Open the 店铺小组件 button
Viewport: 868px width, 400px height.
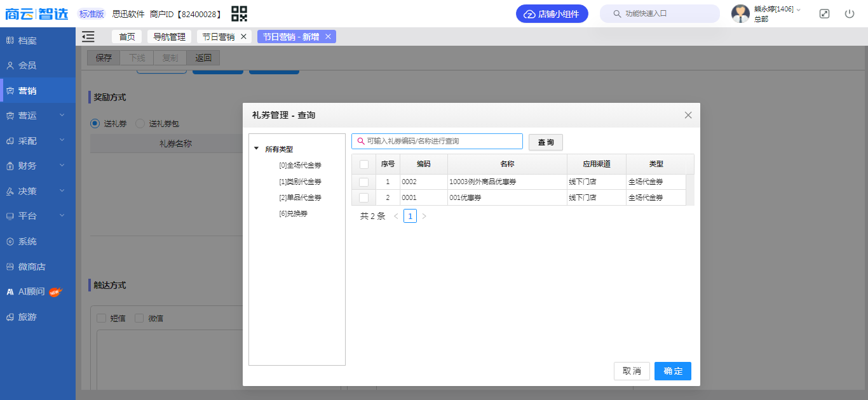coord(552,14)
